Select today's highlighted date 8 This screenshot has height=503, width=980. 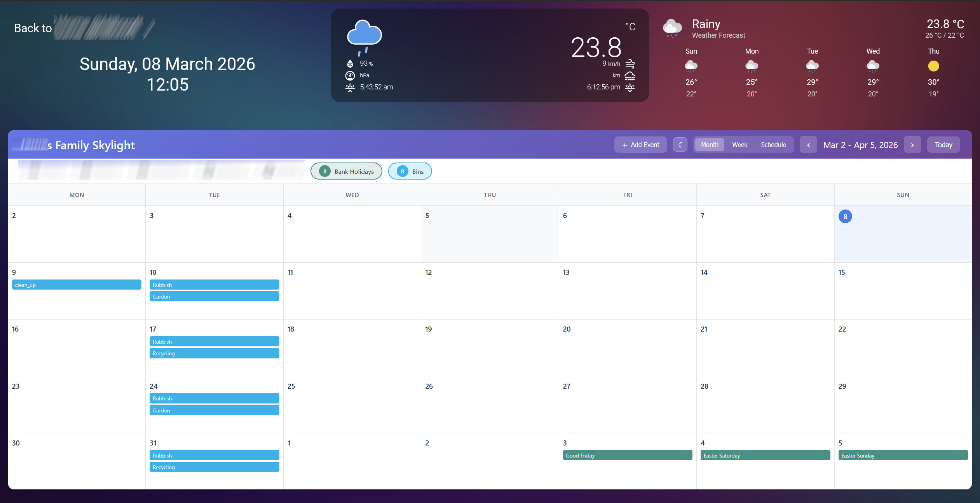(845, 217)
